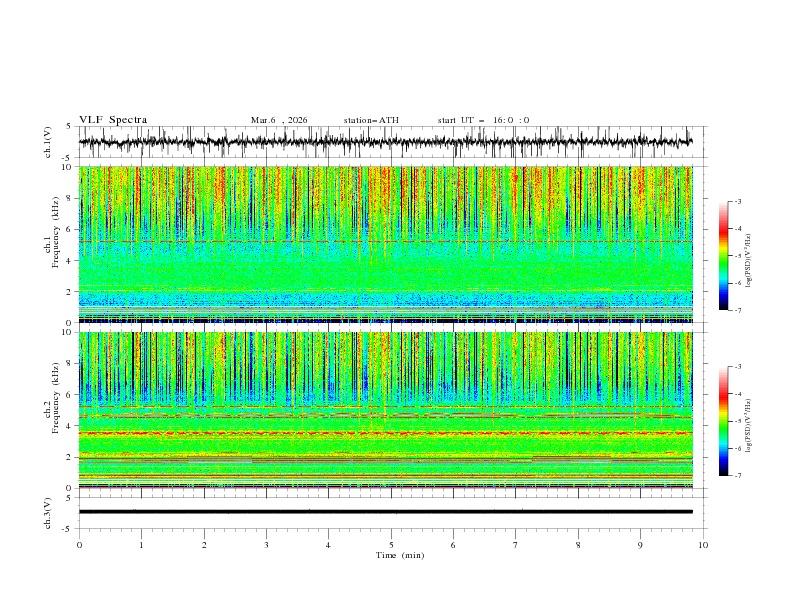Viewport: 792px width, 612px height.
Task: Click the 0 minute tick label on the time axis
Action: click(79, 545)
